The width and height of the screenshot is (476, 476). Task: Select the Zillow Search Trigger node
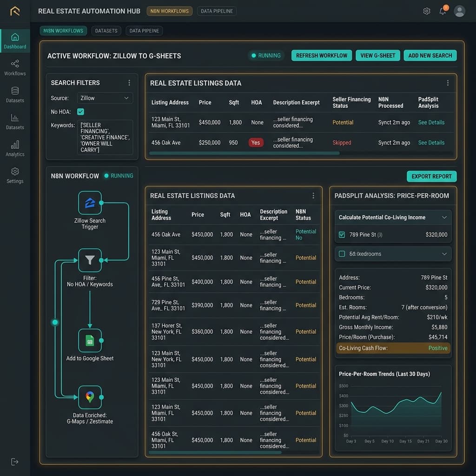(90, 203)
